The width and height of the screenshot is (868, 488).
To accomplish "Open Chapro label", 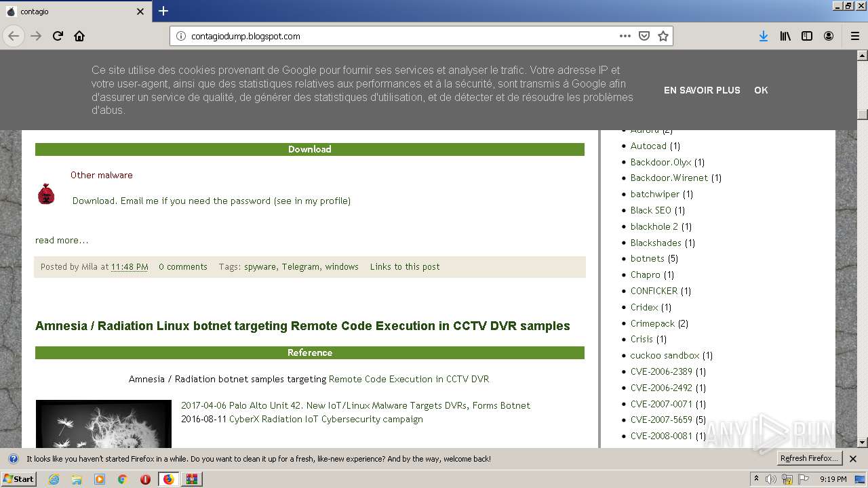I will tap(646, 274).
